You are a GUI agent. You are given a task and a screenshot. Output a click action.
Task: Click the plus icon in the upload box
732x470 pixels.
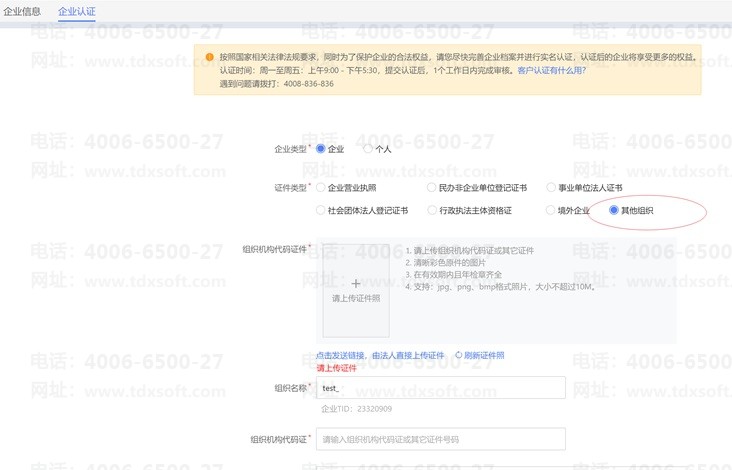pyautogui.click(x=355, y=284)
